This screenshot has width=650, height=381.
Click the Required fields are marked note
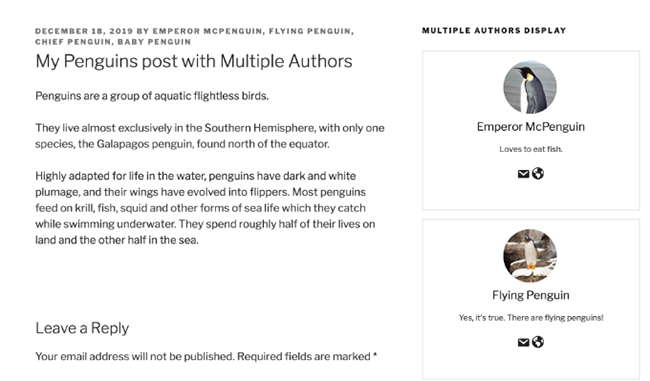click(307, 357)
